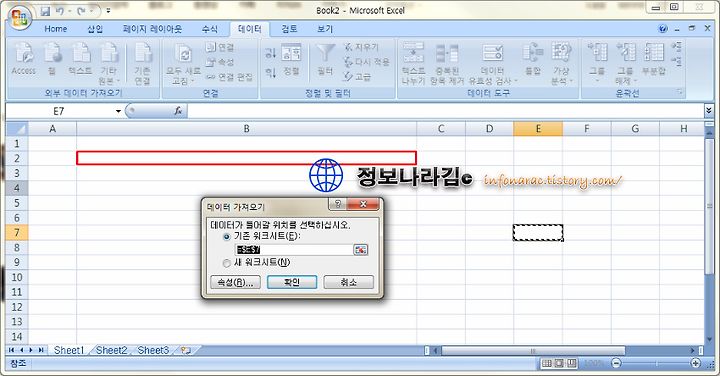
Task: Refresh all connections (모두 새로 고침)
Action: [x=183, y=63]
